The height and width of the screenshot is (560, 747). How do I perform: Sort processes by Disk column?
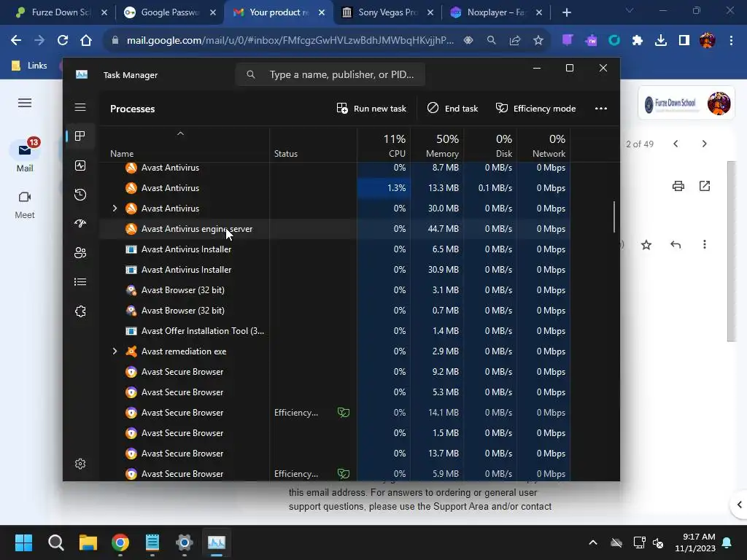[491, 146]
